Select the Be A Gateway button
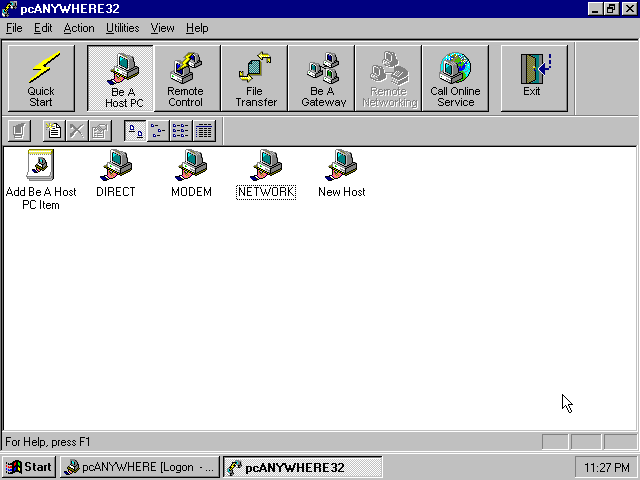Image resolution: width=640 pixels, height=480 pixels. 321,78
